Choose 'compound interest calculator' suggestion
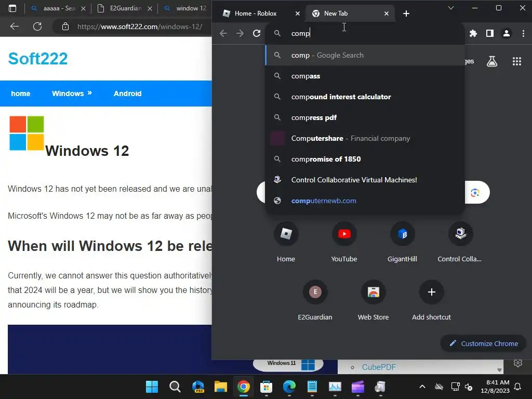This screenshot has width=532, height=399. pyautogui.click(x=365, y=97)
